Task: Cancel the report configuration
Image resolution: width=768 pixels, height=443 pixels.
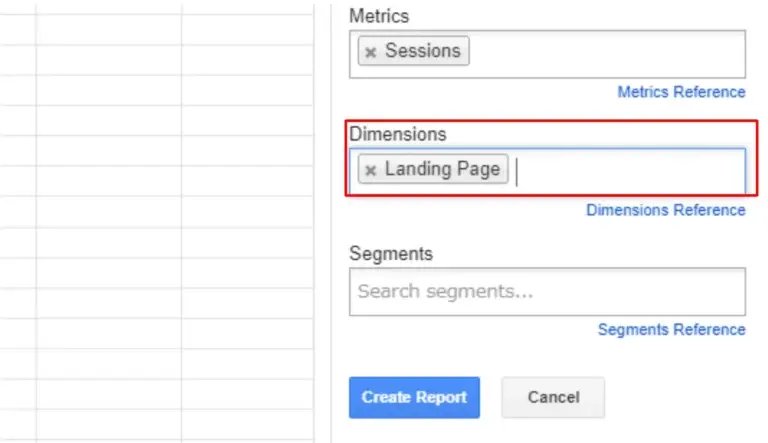Action: (553, 397)
